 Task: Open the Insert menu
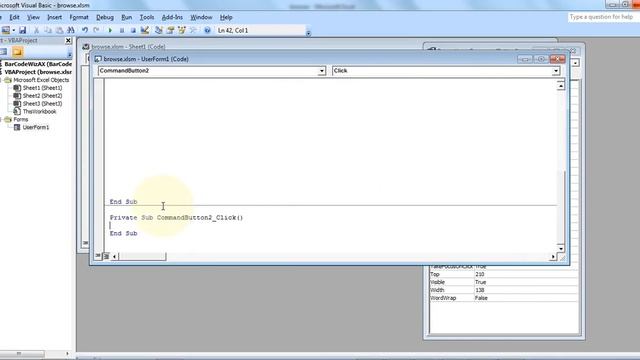54,17
